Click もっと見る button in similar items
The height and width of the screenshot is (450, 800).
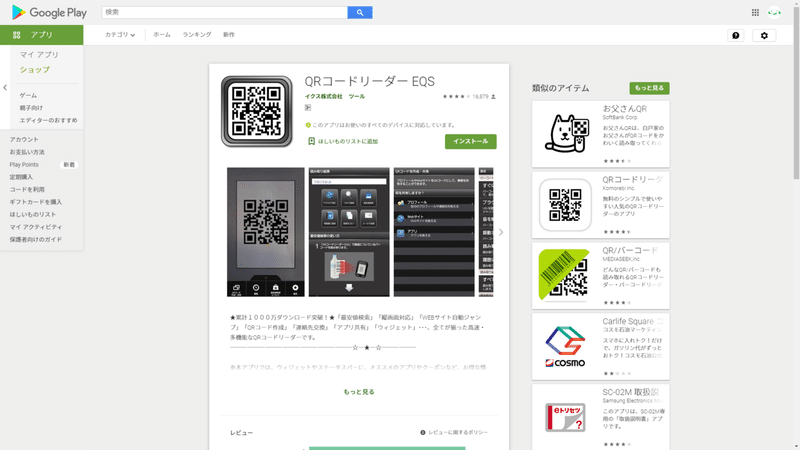coord(649,88)
